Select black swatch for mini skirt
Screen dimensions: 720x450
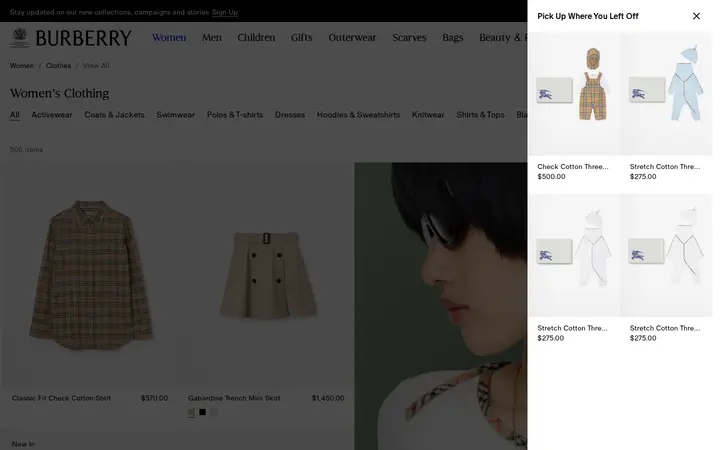202,412
